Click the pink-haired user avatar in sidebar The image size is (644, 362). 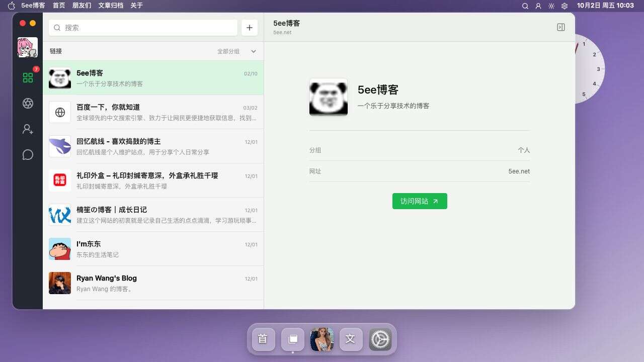point(28,47)
